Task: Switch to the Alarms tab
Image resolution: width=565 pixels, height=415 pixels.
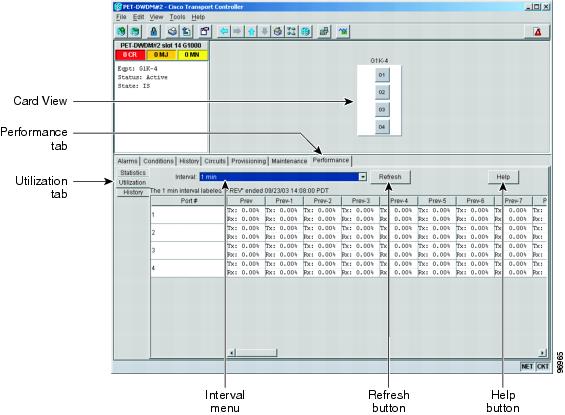Action: click(x=128, y=161)
